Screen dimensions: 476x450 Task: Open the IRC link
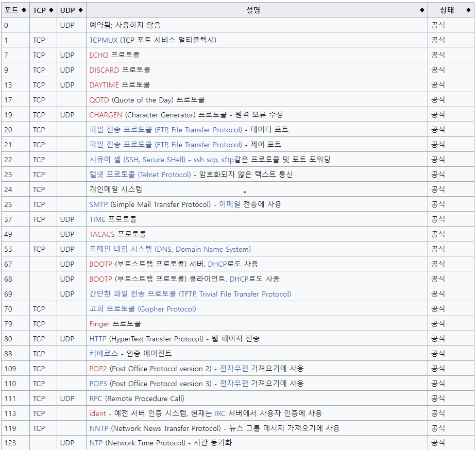[x=220, y=413]
